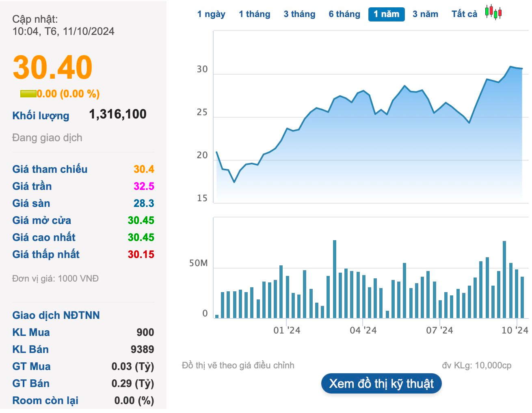Click the latest price point at chart end
This screenshot has height=413, width=532.
tap(522, 69)
